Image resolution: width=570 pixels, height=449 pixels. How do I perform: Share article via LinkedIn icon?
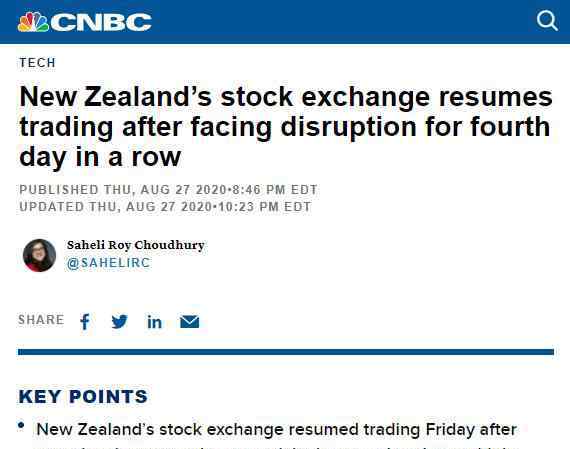154,322
